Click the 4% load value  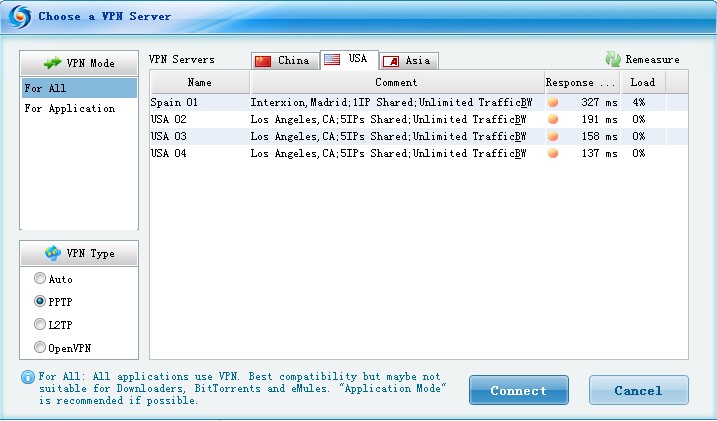pos(639,102)
